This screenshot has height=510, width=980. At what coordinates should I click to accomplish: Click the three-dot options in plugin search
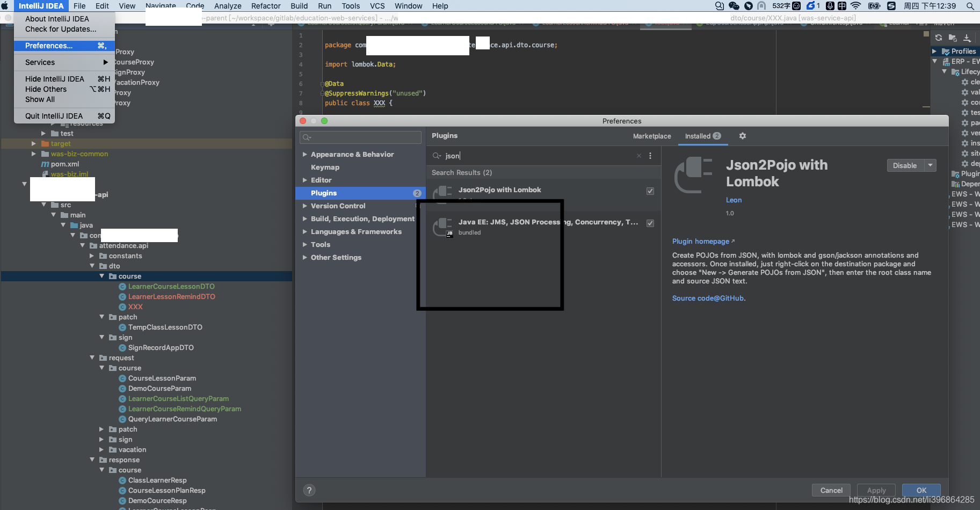coord(650,156)
